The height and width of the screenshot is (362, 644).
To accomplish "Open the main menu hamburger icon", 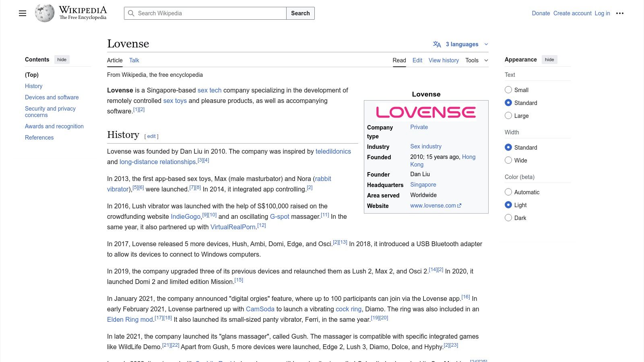I will tap(23, 13).
